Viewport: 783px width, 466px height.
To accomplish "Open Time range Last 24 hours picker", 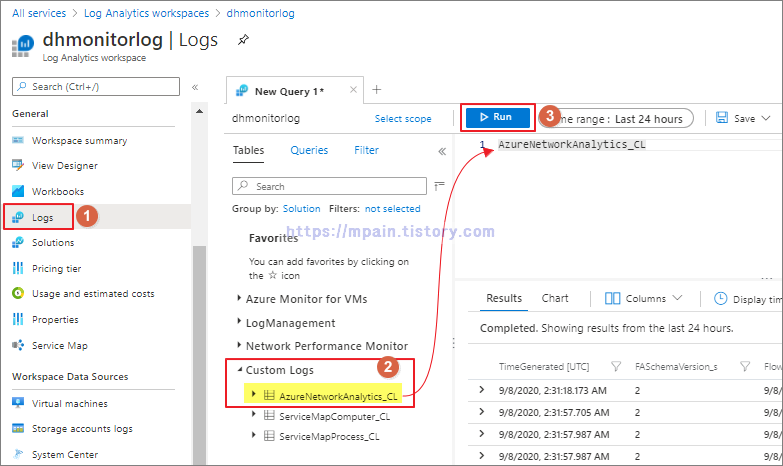I will tap(616, 118).
